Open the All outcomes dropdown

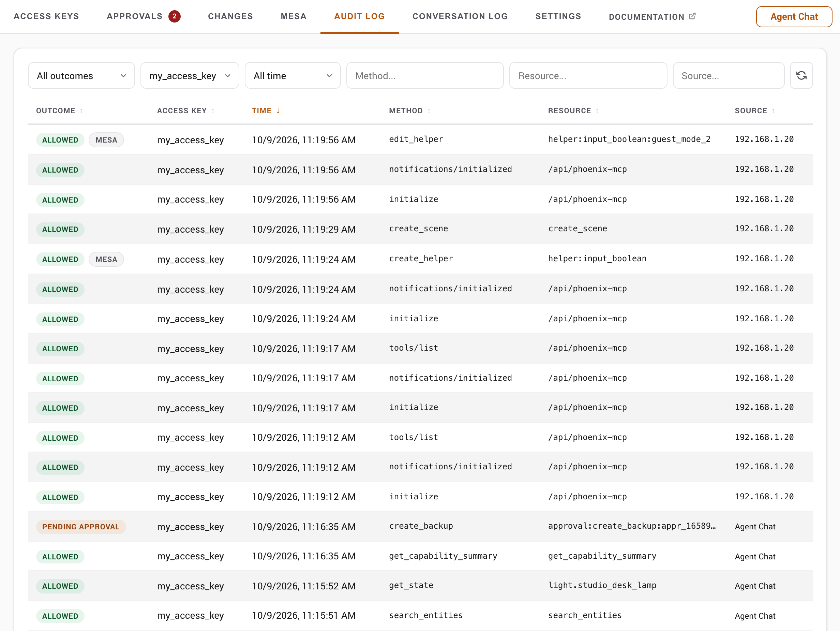click(81, 76)
